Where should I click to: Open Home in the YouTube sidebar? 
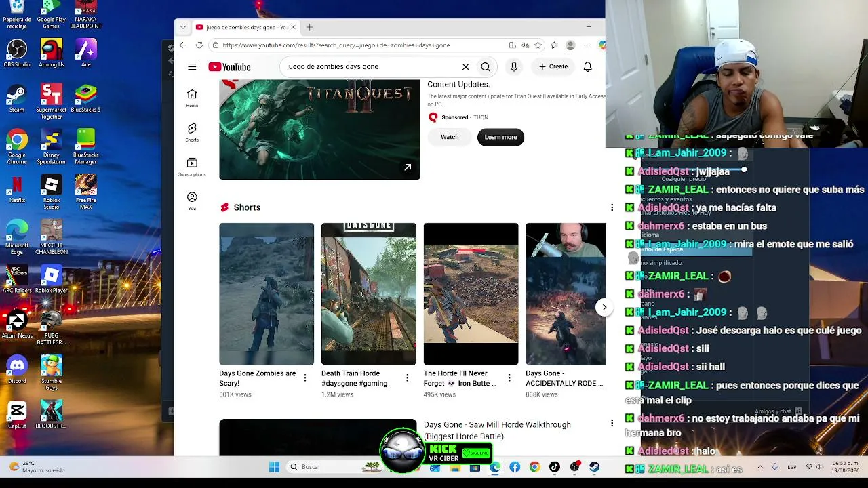(x=192, y=98)
